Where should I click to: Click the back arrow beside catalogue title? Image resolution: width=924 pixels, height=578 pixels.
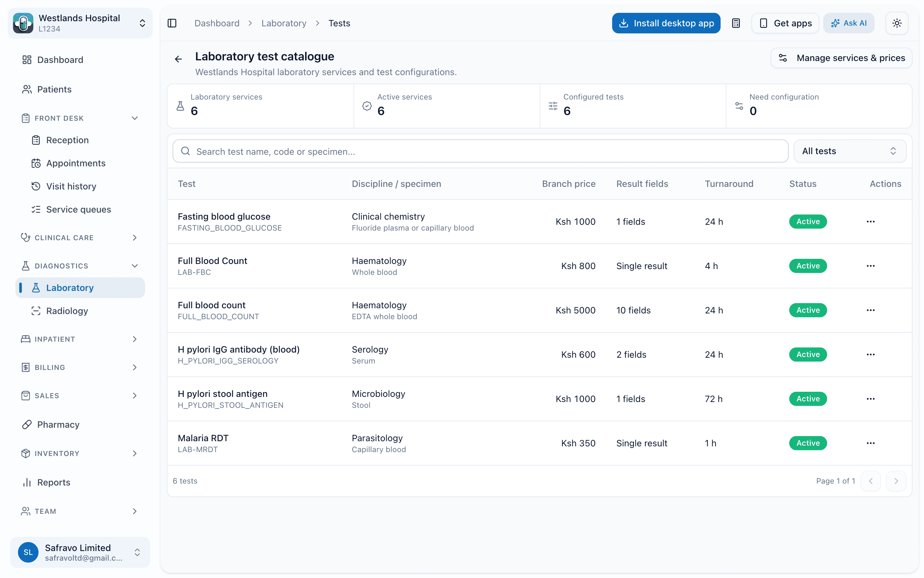pos(178,59)
